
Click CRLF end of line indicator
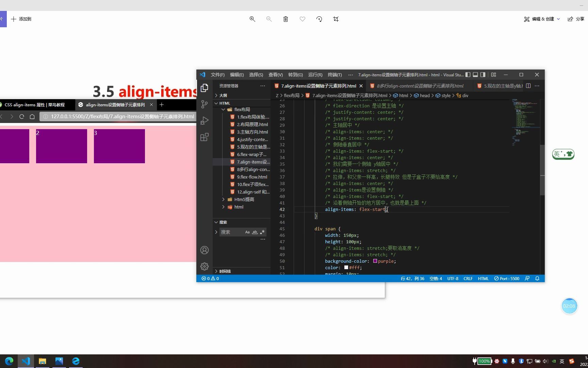(x=468, y=278)
